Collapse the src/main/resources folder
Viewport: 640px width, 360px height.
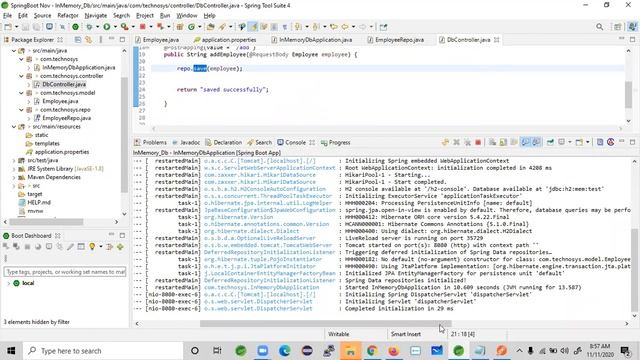click(x=14, y=127)
